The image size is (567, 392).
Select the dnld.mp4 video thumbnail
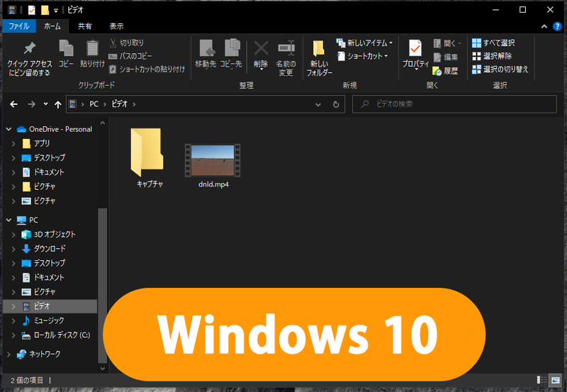coord(213,160)
